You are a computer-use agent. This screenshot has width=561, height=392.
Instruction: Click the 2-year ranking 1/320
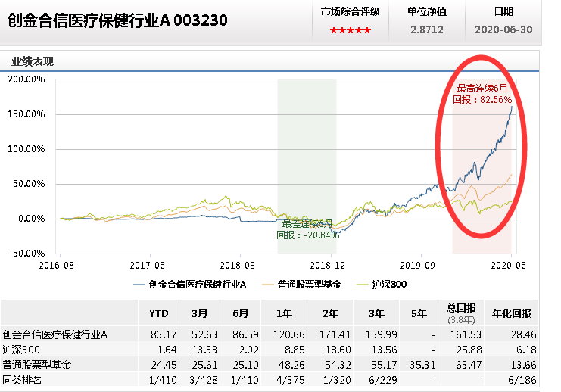336,380
